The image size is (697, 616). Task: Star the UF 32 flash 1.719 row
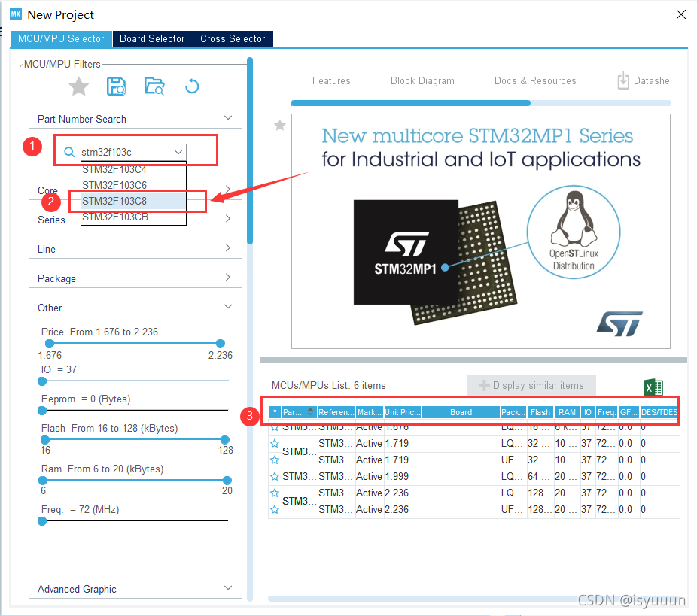pos(275,460)
